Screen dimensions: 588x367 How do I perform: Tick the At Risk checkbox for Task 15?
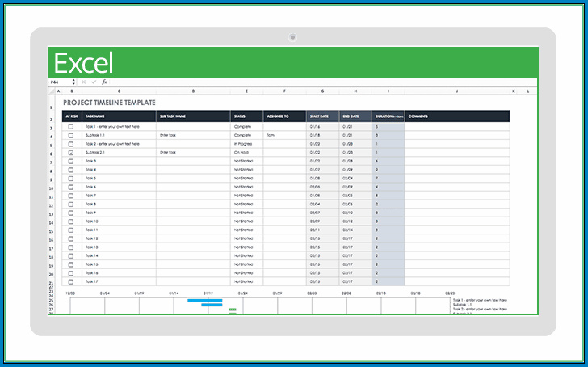(71, 265)
